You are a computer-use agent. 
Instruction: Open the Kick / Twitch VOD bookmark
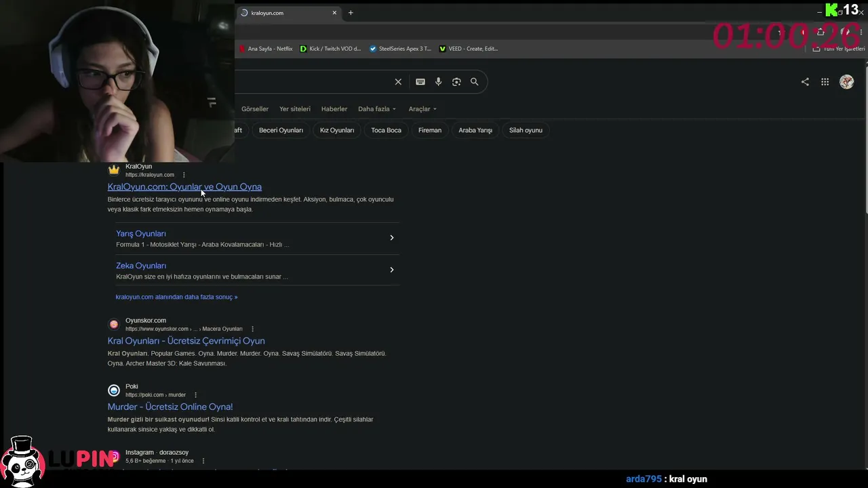click(x=331, y=49)
